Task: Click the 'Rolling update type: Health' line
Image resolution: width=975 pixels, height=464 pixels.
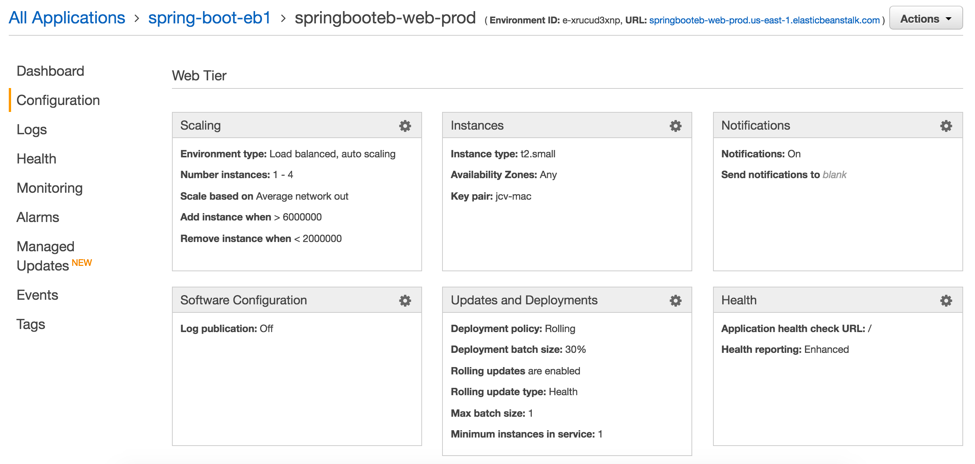Action: pyautogui.click(x=514, y=392)
